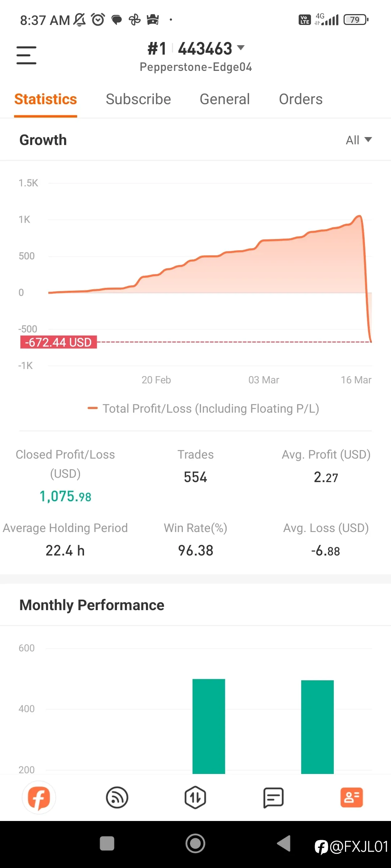This screenshot has height=868, width=391.
Task: Open the messages chat icon
Action: (273, 797)
